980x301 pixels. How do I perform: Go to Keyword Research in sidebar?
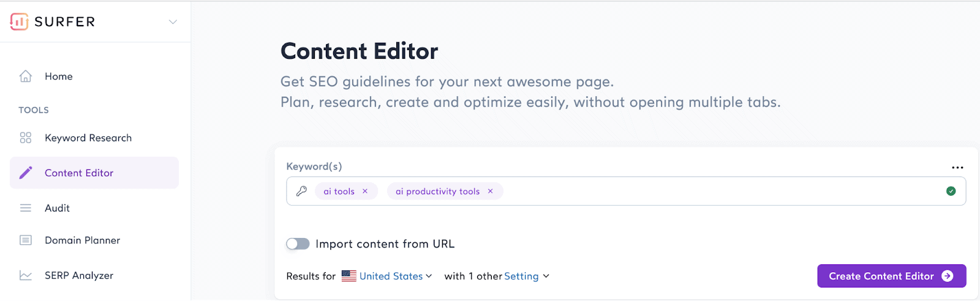tap(88, 138)
